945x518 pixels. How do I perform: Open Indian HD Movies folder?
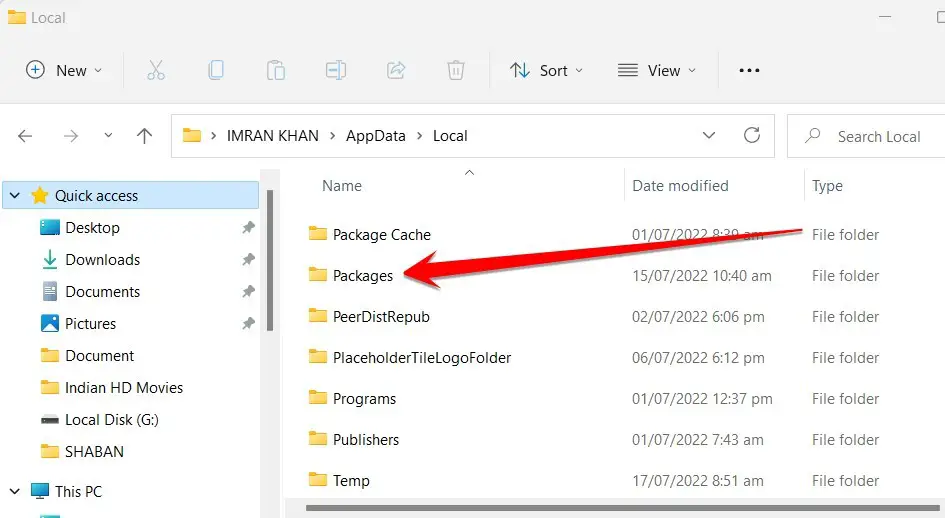(124, 387)
